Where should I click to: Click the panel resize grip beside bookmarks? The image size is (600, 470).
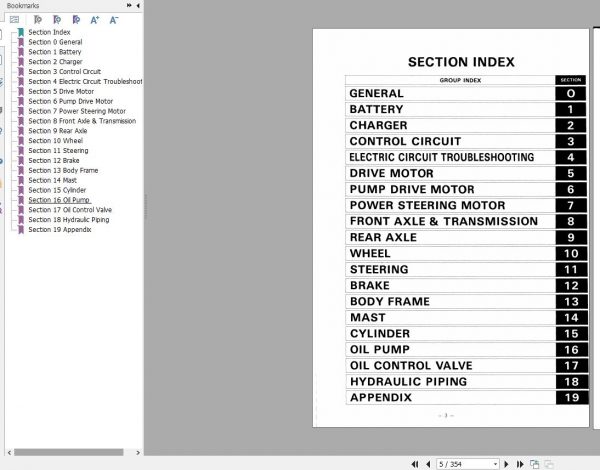tap(145, 207)
